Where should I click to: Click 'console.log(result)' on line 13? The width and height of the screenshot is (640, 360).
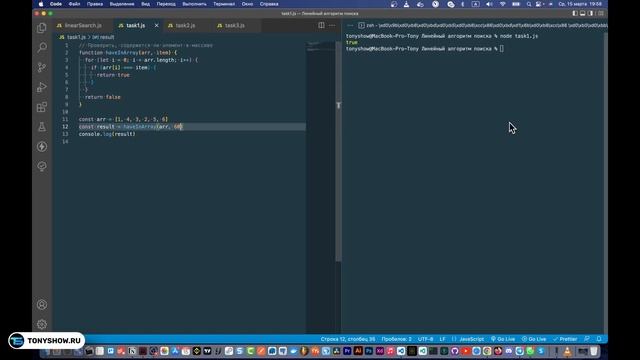(x=107, y=134)
